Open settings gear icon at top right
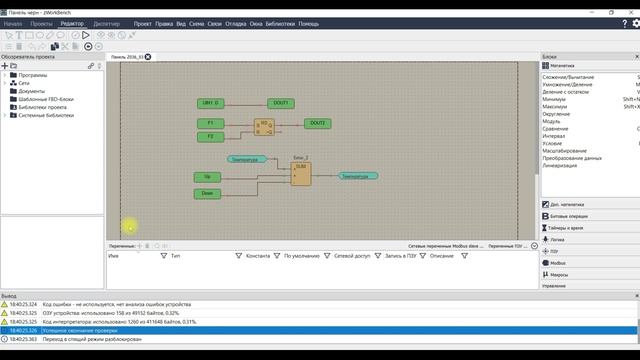Viewport: 640px width, 360px height. pyautogui.click(x=636, y=24)
